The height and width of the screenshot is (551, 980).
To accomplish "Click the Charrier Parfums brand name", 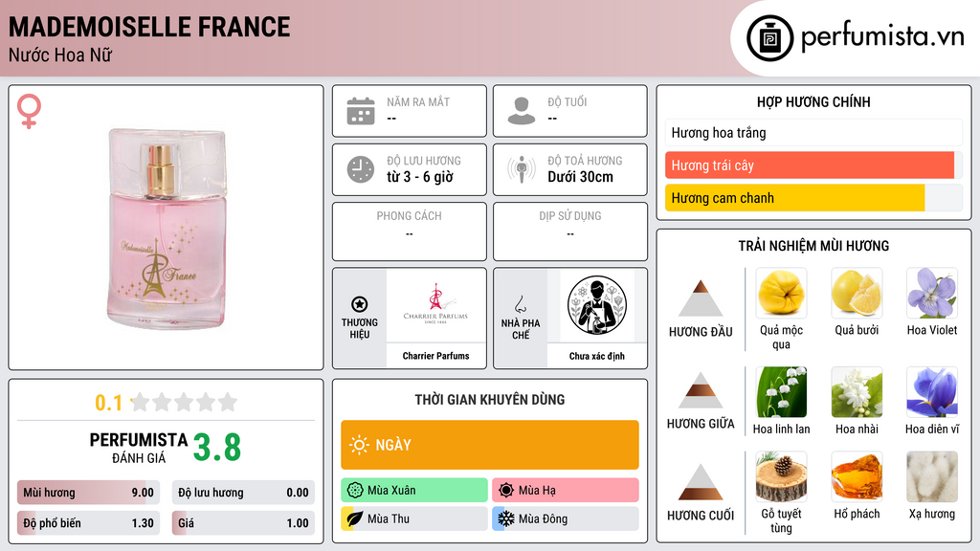I will click(x=435, y=356).
